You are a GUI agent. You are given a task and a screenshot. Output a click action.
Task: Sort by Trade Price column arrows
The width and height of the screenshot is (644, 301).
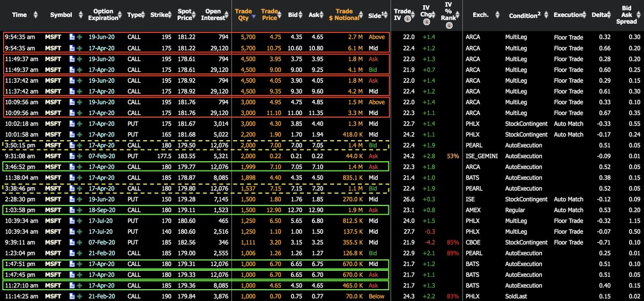280,15
